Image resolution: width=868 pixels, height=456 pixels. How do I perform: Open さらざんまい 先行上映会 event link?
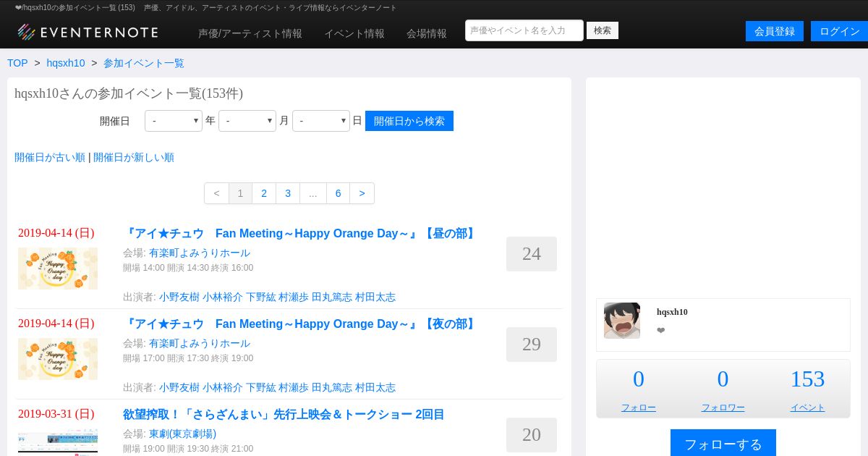(284, 415)
